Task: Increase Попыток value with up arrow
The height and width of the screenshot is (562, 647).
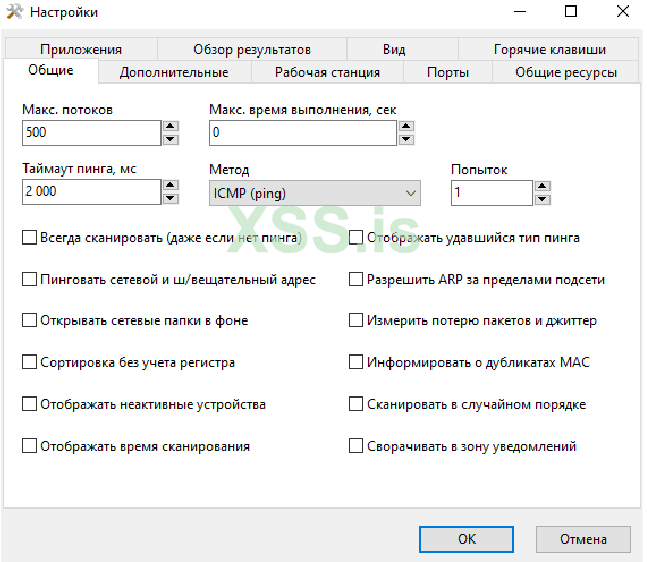Action: pos(542,187)
